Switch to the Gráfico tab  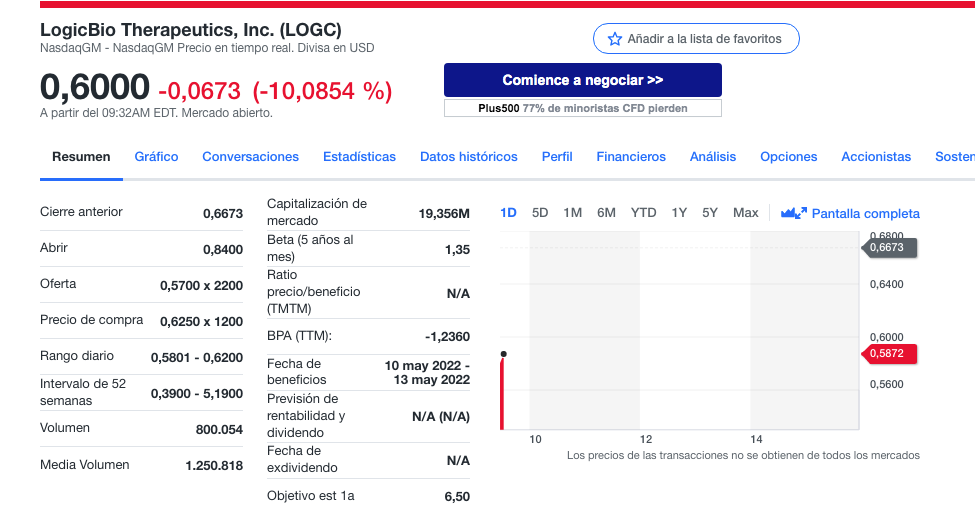coord(156,157)
